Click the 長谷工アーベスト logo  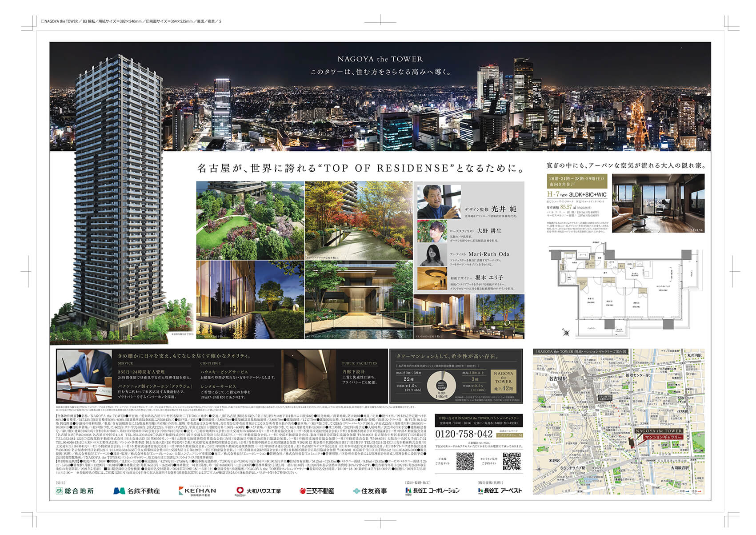[x=500, y=491]
